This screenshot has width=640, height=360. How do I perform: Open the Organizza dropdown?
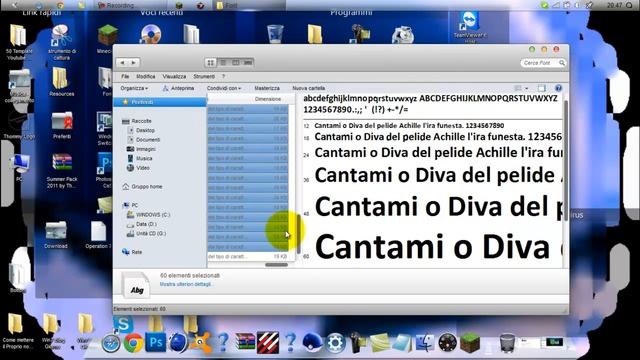(x=134, y=88)
